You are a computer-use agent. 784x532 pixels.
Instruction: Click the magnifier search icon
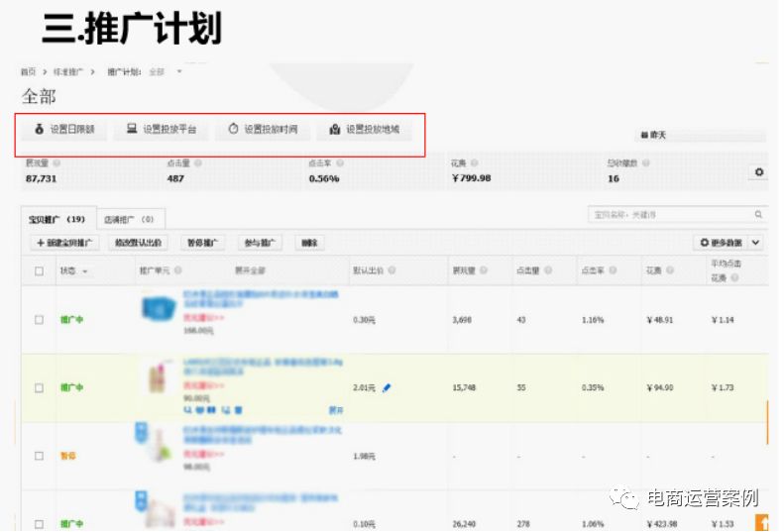pos(758,215)
